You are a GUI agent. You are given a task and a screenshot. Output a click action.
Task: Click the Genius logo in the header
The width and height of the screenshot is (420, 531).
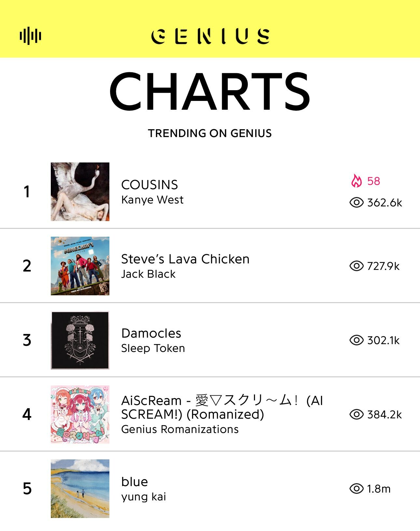click(x=210, y=36)
